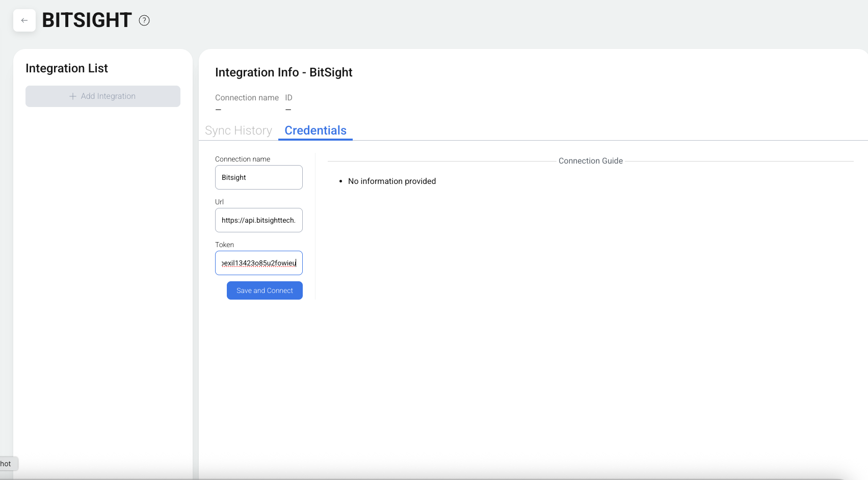
Task: Open the help icon next to BITSIGHT
Action: [144, 20]
